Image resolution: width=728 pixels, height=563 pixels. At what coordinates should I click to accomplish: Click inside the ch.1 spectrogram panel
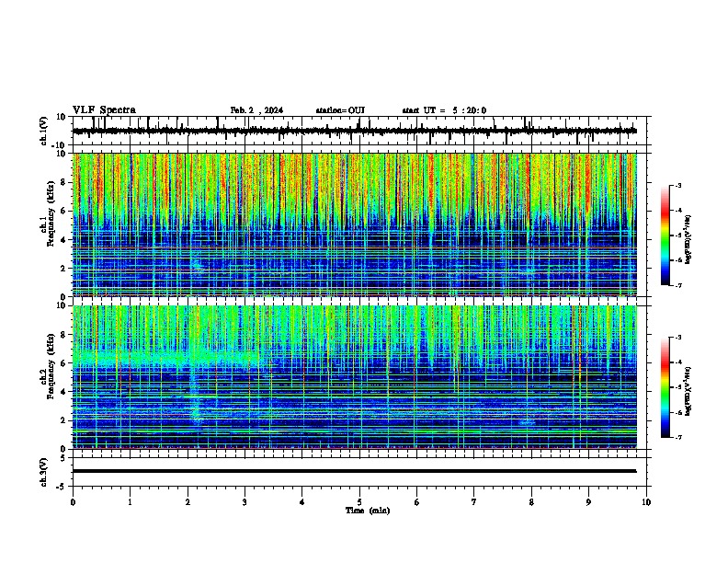355,224
